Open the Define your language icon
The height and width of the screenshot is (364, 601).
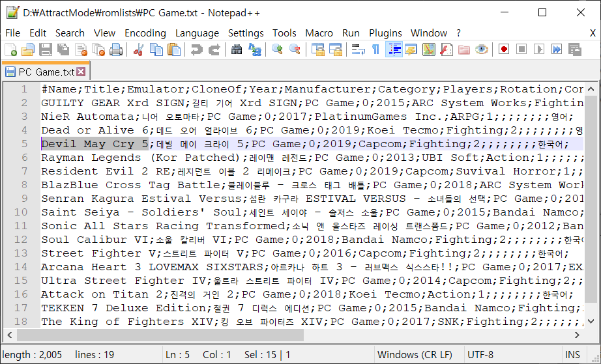pos(411,49)
